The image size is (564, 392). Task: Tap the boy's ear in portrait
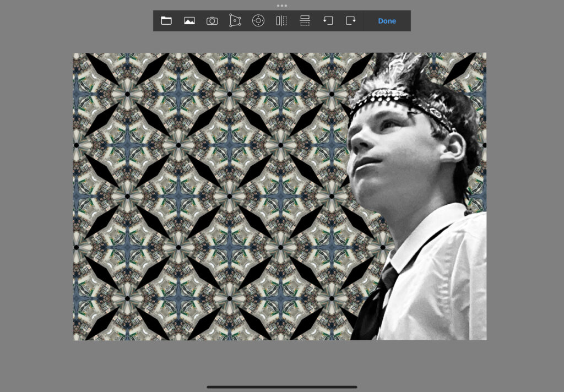(x=454, y=148)
